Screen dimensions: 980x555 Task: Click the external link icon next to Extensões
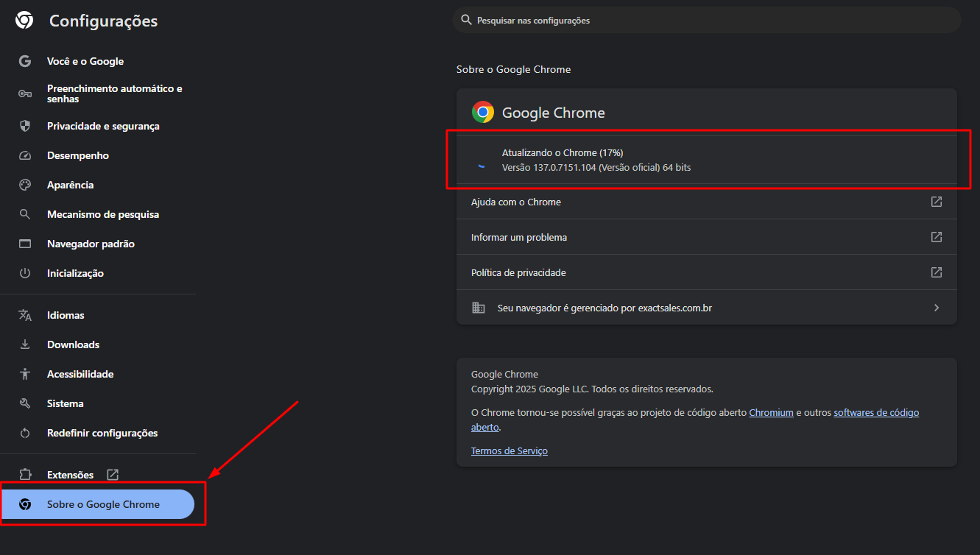tap(113, 475)
